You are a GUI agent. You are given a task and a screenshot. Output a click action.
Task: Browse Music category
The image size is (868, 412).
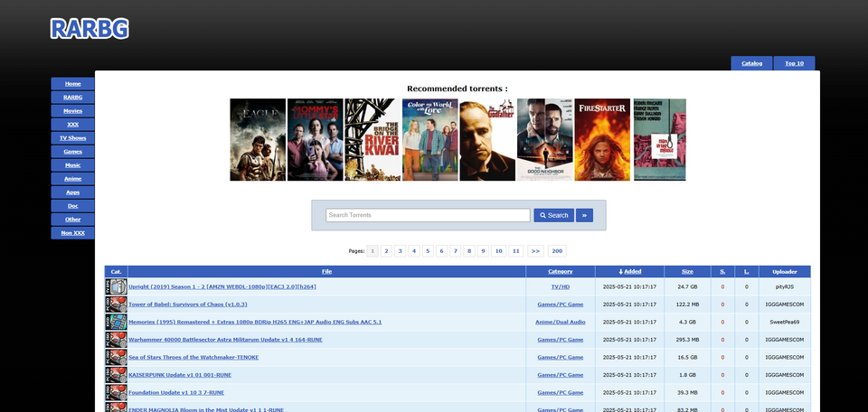[x=72, y=164]
